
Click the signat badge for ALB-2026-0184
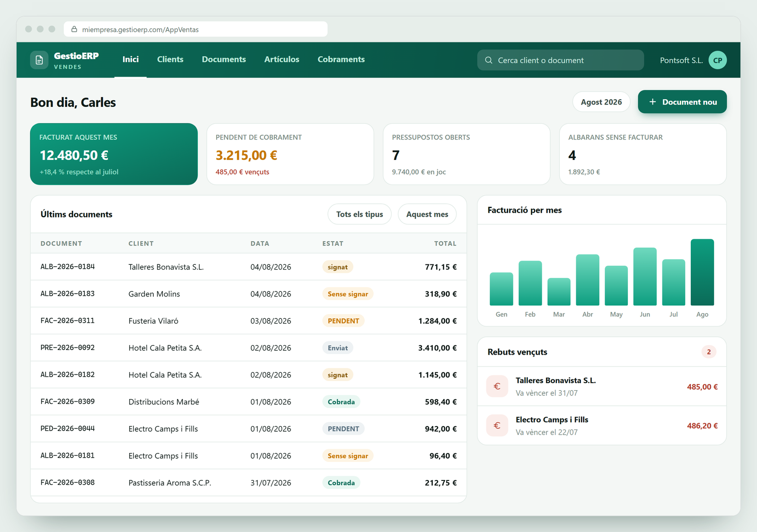point(338,267)
